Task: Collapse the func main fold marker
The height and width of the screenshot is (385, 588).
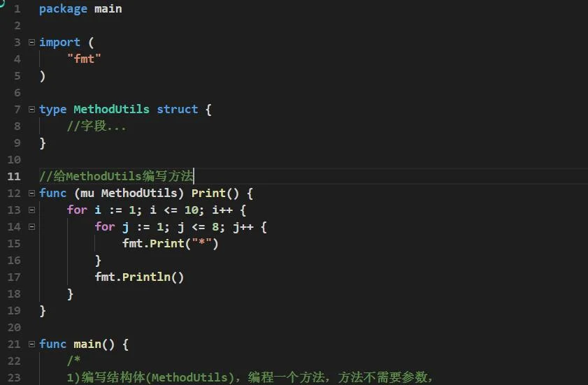Action: coord(32,344)
